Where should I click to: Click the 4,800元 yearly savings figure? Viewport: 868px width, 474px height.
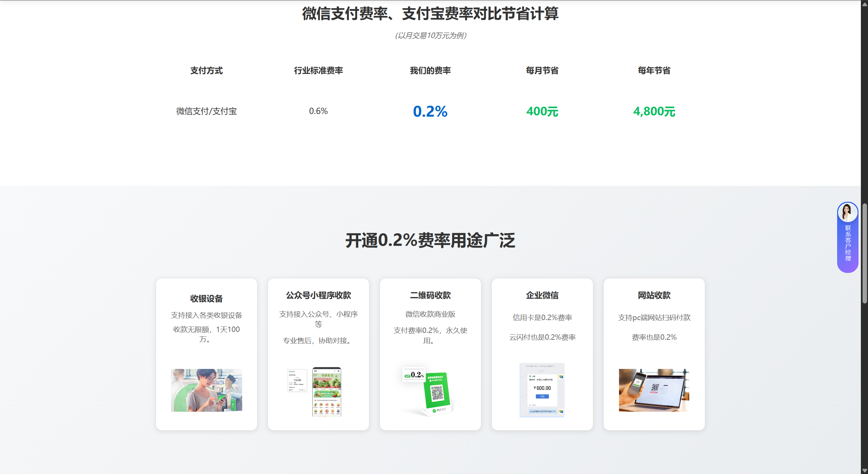coord(654,112)
